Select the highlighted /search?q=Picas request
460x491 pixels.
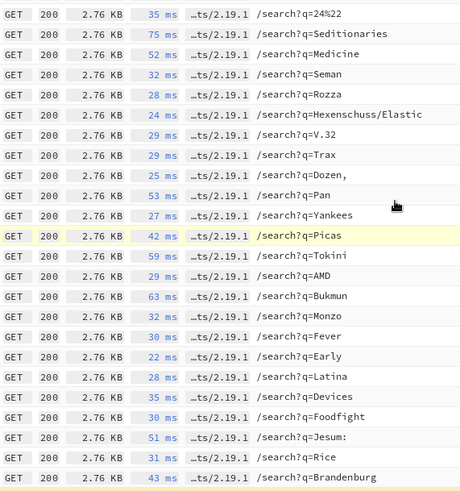coord(230,236)
